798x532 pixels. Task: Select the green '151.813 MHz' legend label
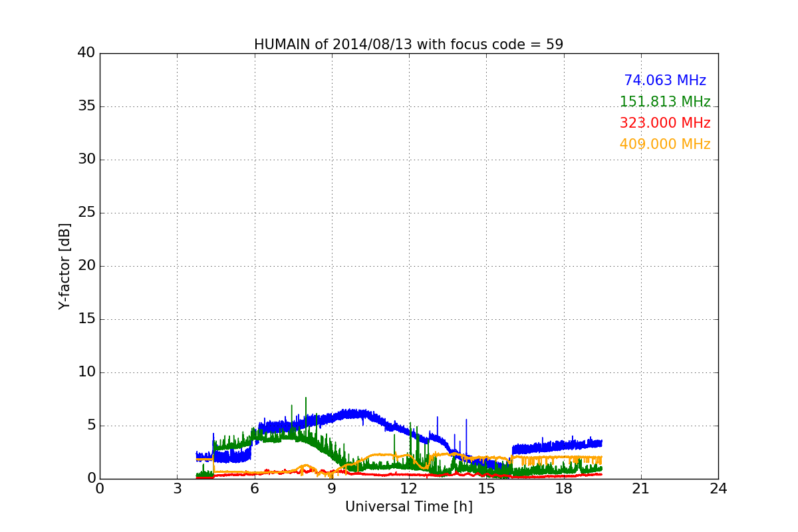[x=665, y=102]
